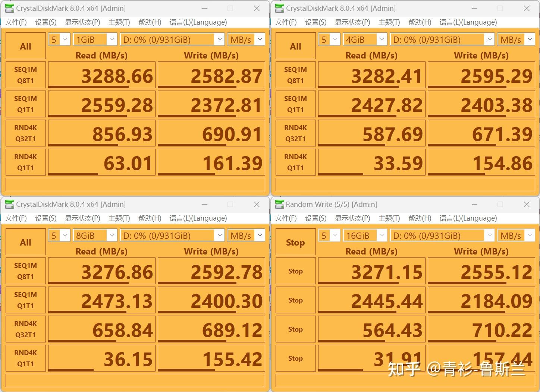Start SEQ1M Q1T1 test in 1GiB window

26,104
